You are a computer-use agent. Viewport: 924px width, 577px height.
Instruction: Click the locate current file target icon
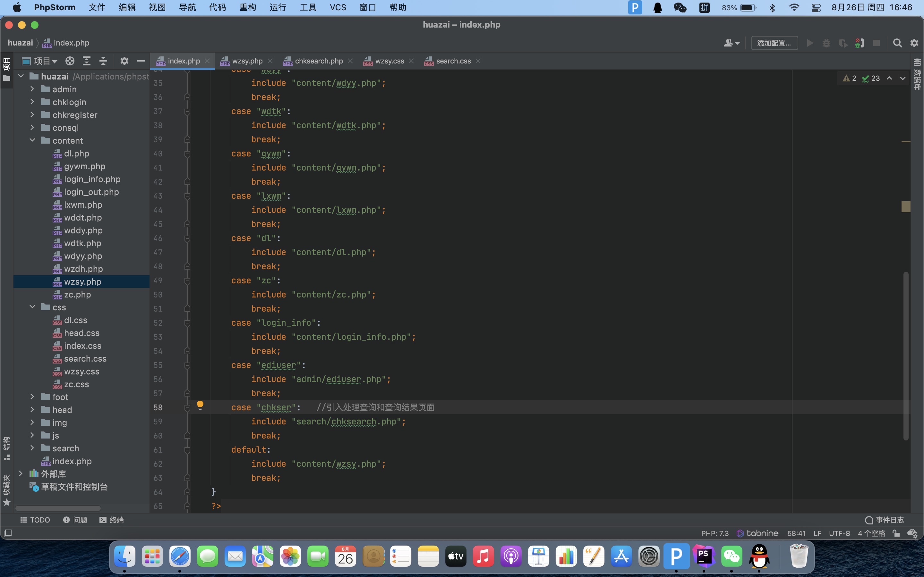coord(70,61)
